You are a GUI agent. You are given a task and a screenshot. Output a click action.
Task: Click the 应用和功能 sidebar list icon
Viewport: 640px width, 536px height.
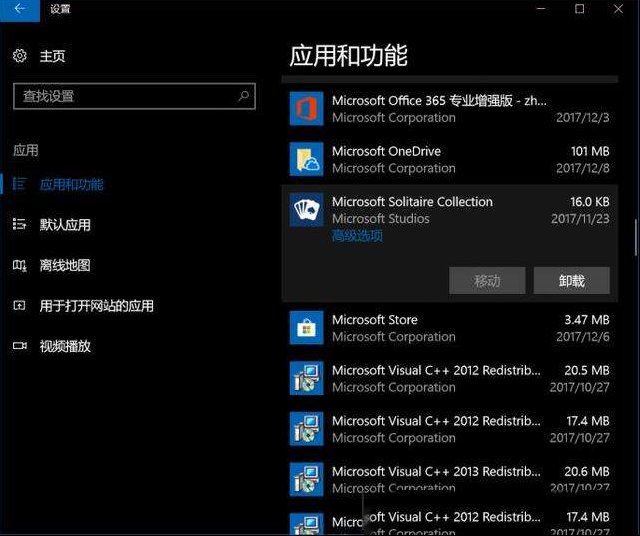pyautogui.click(x=20, y=184)
